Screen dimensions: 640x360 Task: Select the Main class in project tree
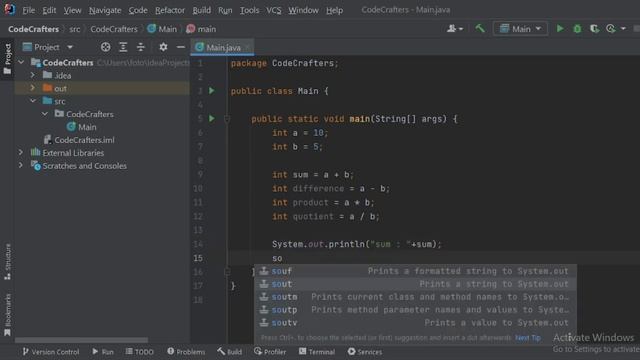coord(82,127)
